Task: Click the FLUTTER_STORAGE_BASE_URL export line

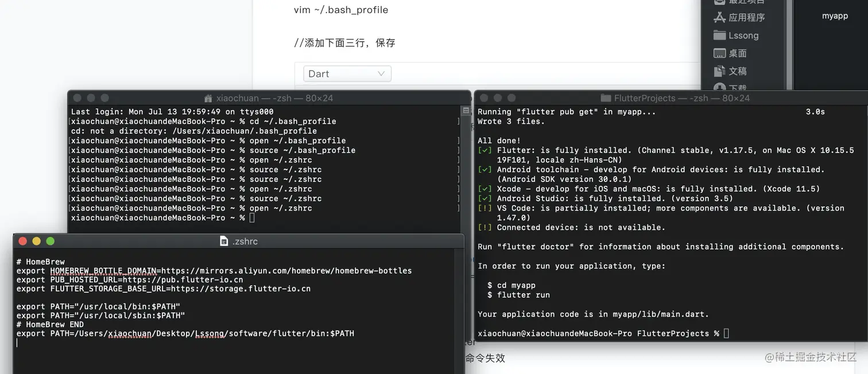Action: 164,289
